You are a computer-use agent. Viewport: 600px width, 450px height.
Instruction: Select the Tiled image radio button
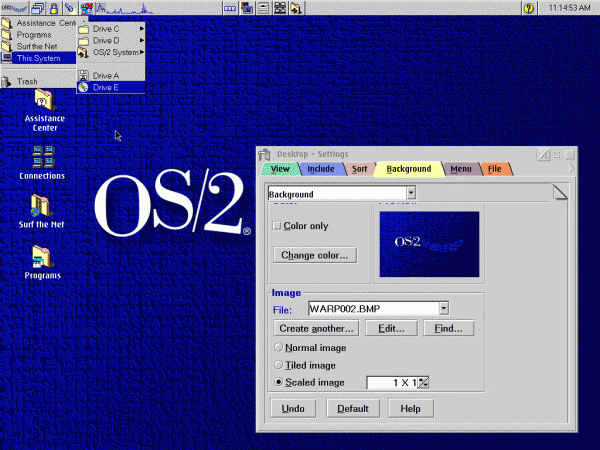pyautogui.click(x=278, y=365)
